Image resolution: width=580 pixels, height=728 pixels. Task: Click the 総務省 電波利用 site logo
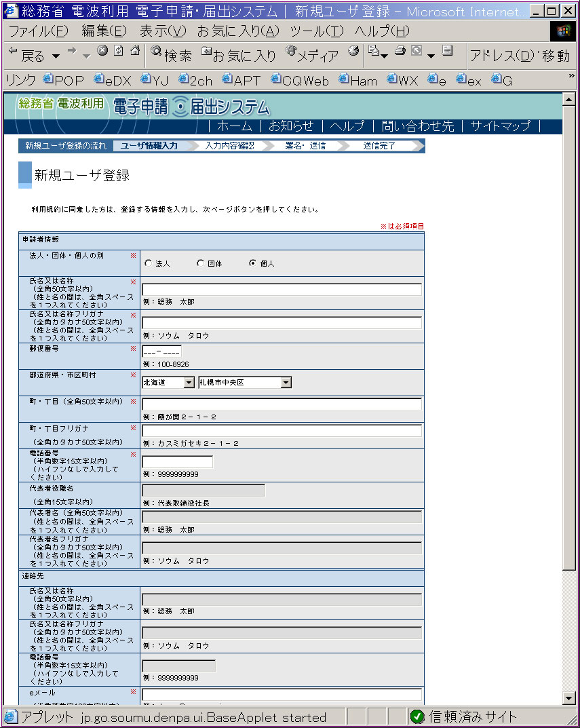(144, 106)
